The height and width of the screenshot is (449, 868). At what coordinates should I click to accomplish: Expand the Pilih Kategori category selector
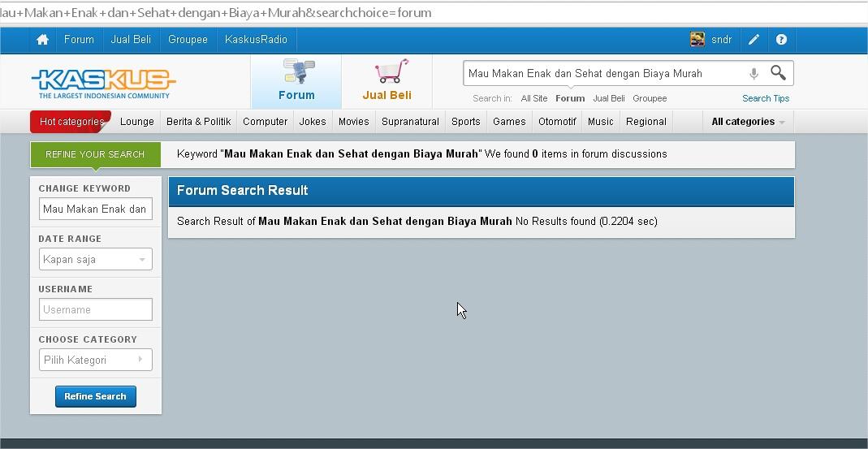(95, 360)
